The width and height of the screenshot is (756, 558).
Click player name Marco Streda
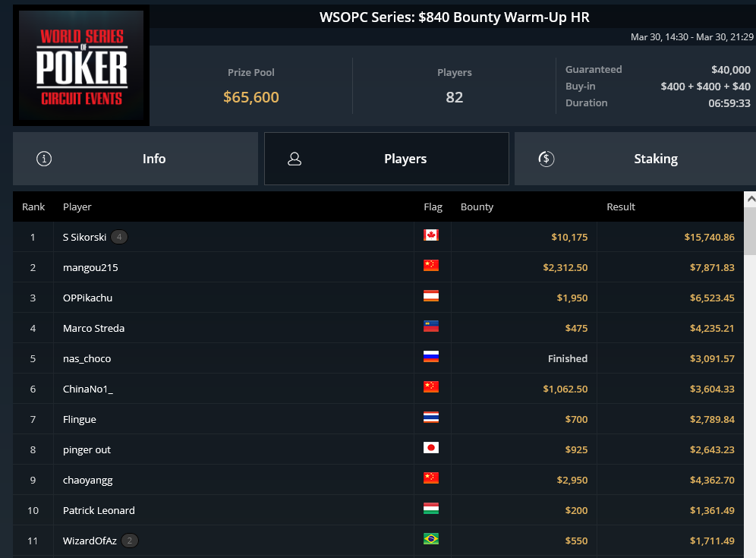click(93, 329)
